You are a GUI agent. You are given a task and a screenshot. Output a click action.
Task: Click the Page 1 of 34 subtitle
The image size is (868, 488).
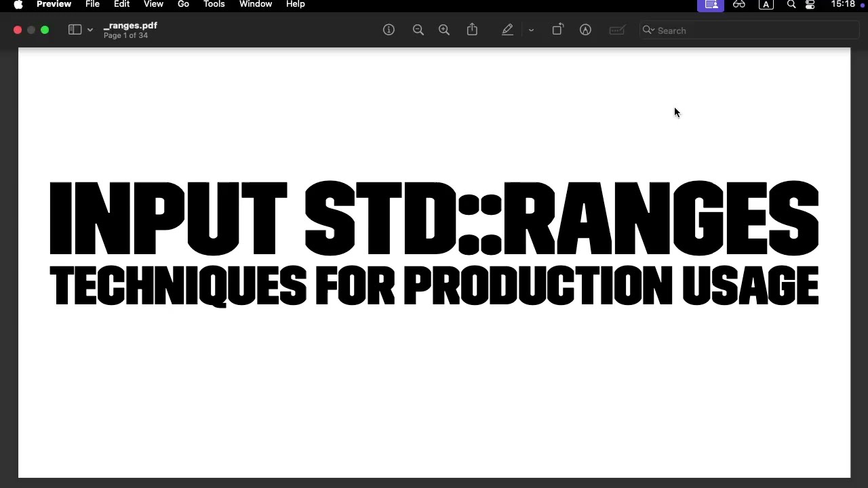tap(125, 35)
